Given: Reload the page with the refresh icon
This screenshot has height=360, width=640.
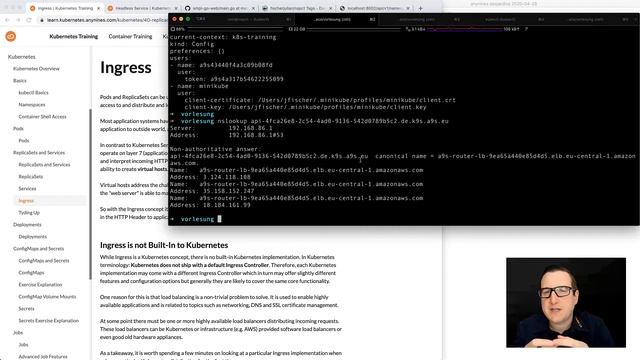Looking at the screenshot, I should click(x=29, y=20).
